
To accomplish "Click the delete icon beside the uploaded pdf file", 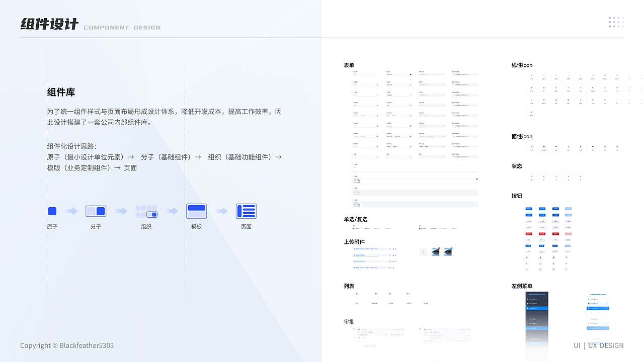I will coord(396,254).
